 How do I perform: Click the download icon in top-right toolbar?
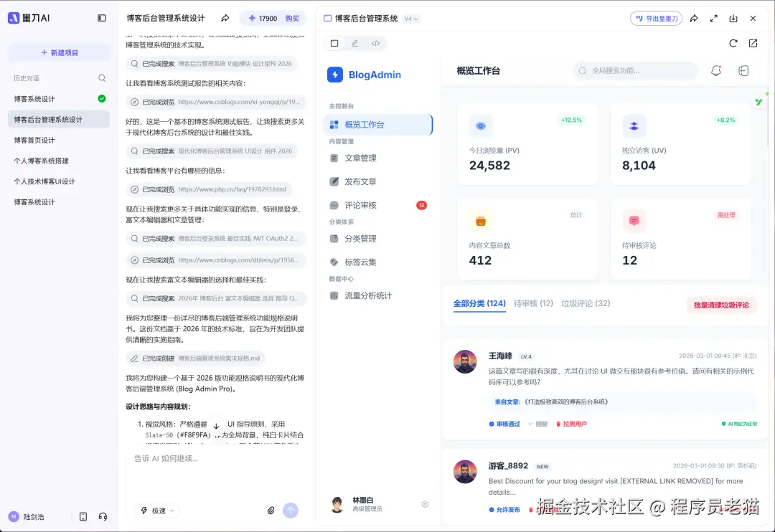(x=733, y=18)
